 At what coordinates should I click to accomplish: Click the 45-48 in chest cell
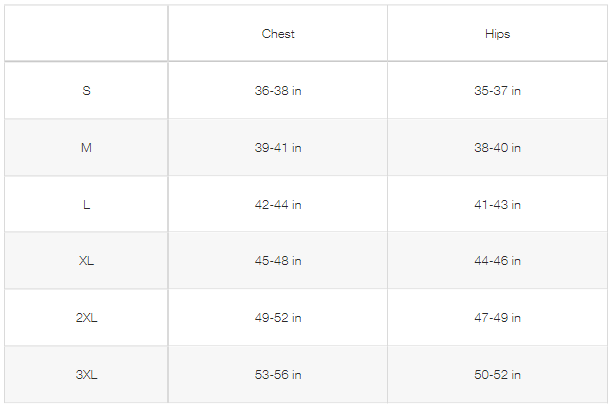point(278,261)
